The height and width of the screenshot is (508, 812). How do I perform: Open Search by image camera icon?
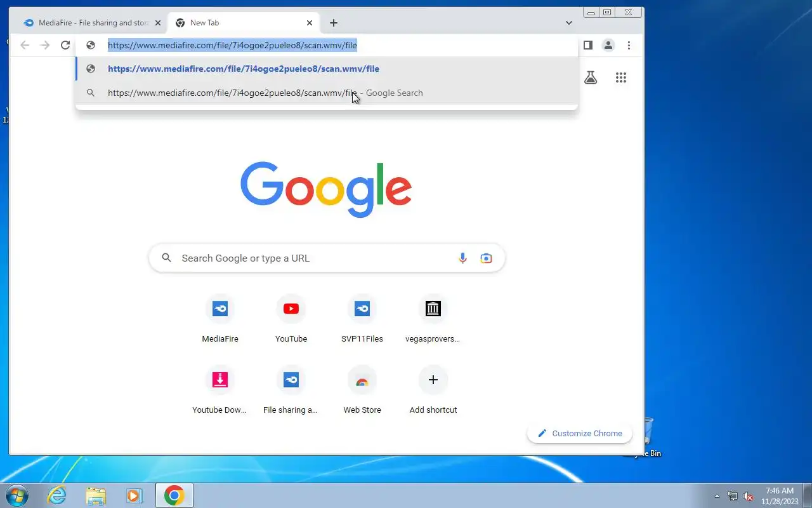486,258
